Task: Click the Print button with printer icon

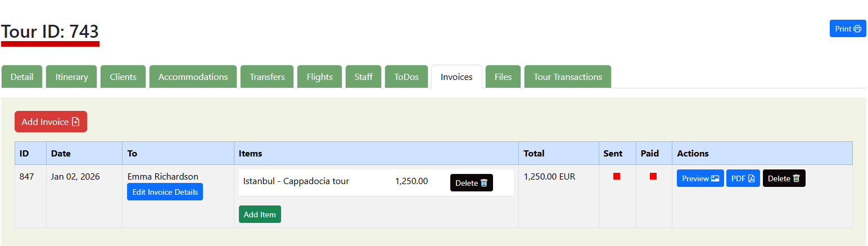Action: pos(847,29)
